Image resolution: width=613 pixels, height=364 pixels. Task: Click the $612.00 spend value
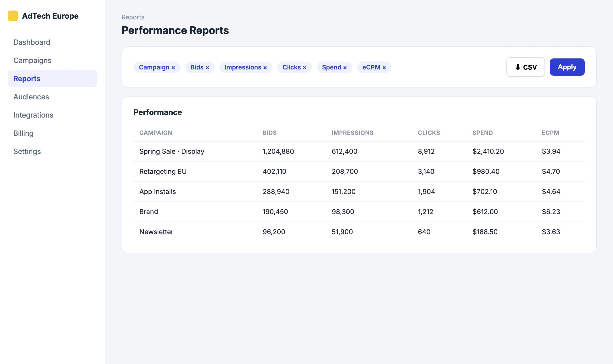[x=485, y=212]
